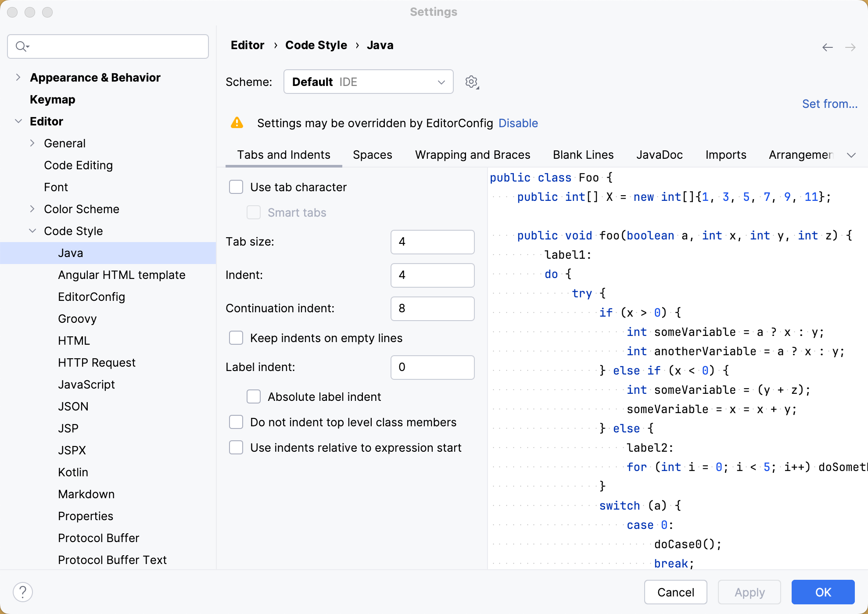Click the warning triangle icon next to EditorConfig
The height and width of the screenshot is (614, 868).
pyautogui.click(x=238, y=123)
